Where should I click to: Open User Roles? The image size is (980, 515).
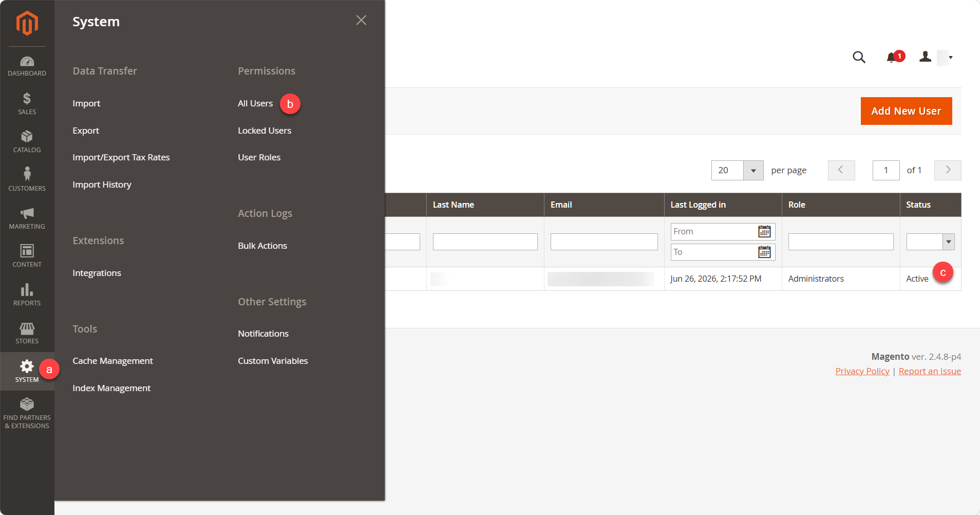259,157
